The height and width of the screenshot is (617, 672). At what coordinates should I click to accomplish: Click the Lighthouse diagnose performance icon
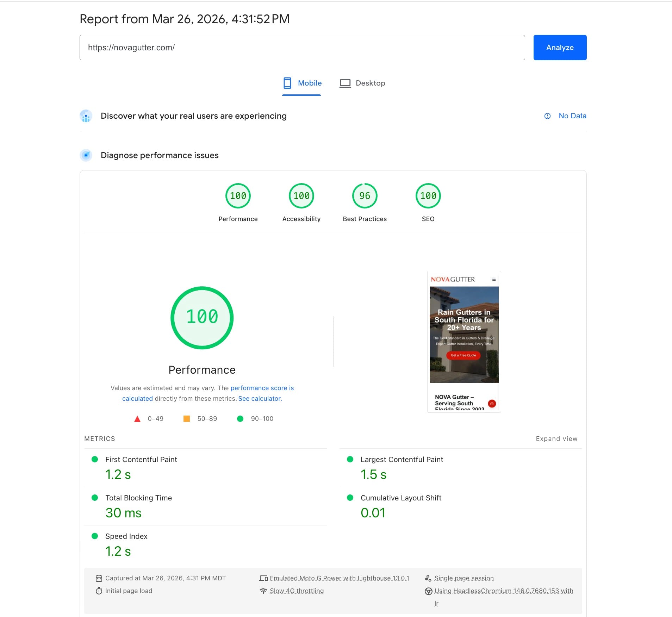click(x=86, y=155)
